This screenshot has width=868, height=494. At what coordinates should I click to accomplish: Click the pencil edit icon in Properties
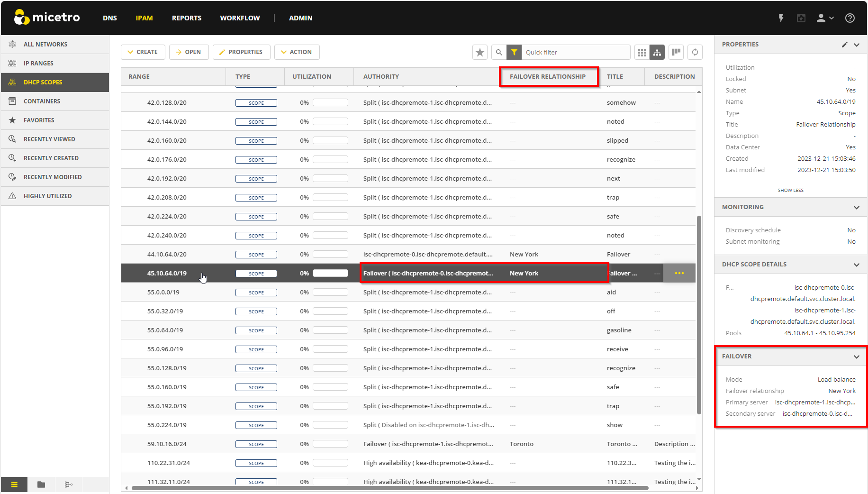844,45
